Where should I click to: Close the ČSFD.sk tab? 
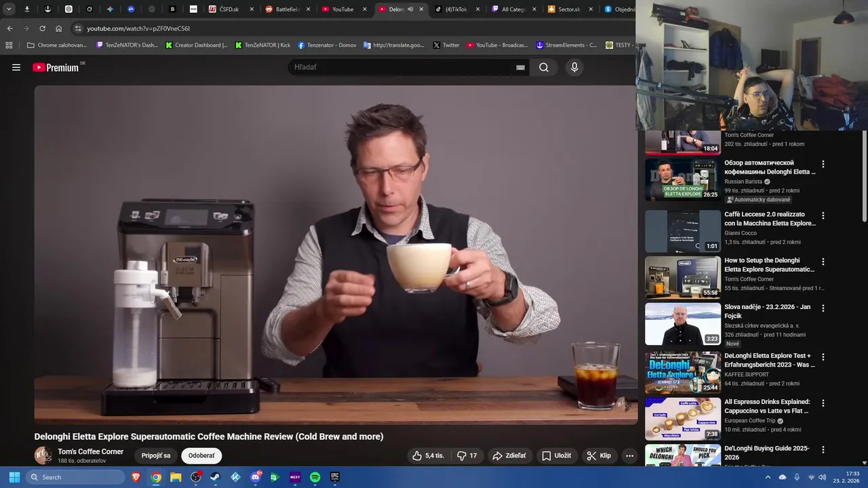[252, 9]
